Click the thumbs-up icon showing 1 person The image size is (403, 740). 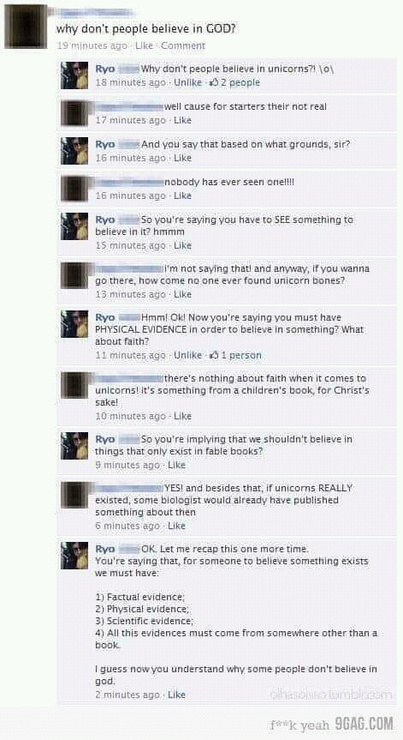pyautogui.click(x=213, y=355)
